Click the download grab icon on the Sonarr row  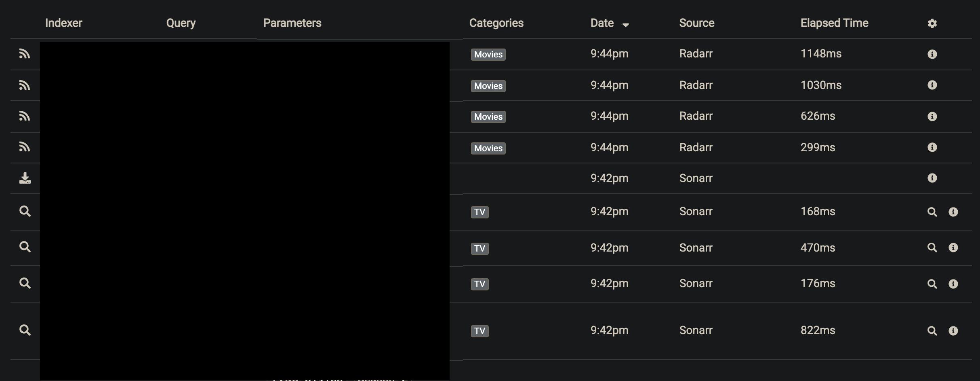coord(25,178)
